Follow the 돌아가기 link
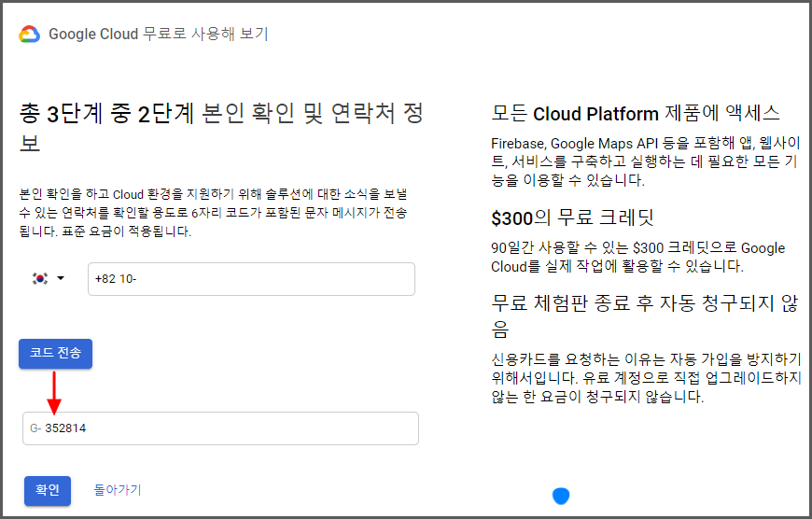812x519 pixels. tap(118, 490)
